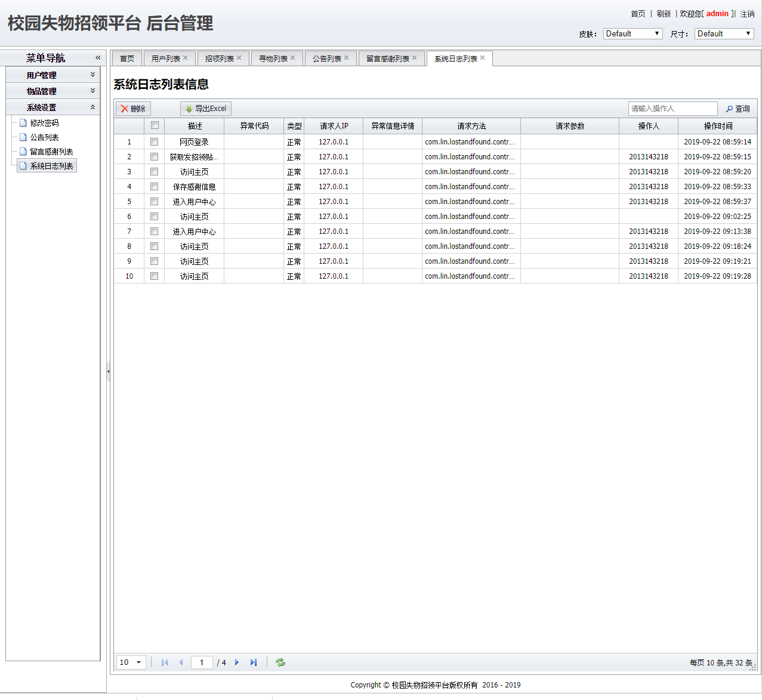Tick the select-all checkbox in table header

click(155, 125)
